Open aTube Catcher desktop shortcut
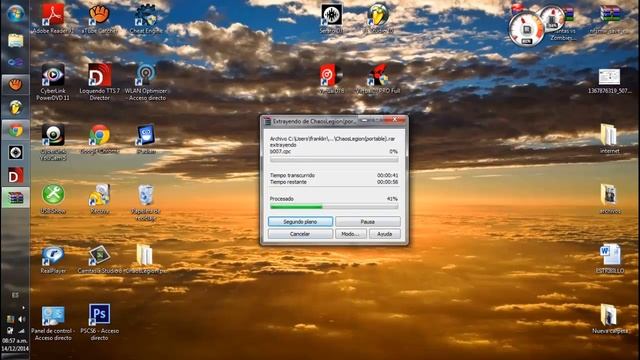 tap(100, 19)
